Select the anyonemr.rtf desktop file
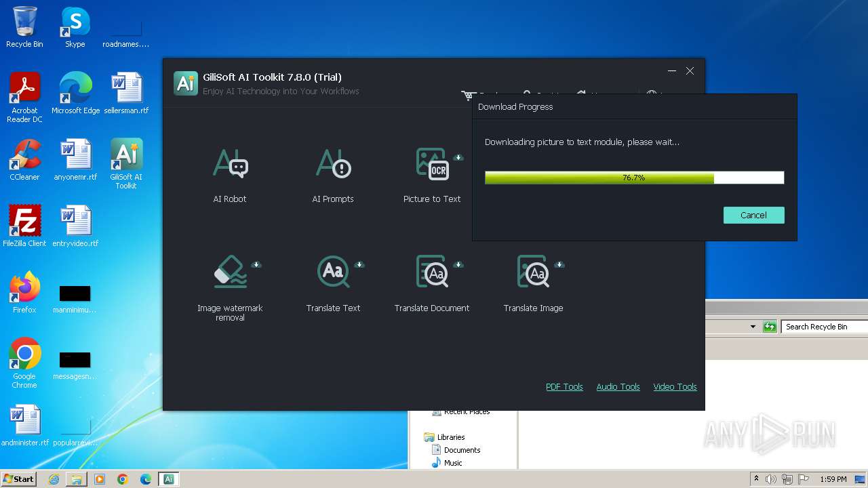The height and width of the screenshot is (488, 868). [x=75, y=160]
